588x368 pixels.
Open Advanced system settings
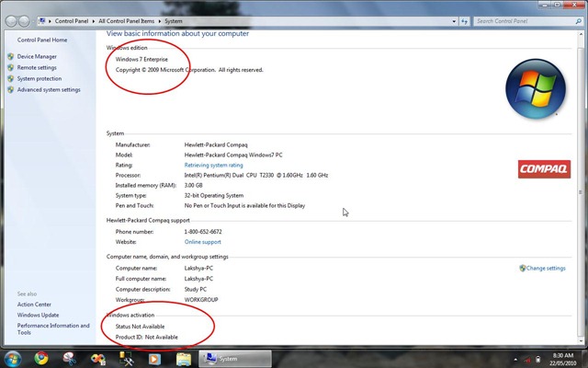(49, 90)
